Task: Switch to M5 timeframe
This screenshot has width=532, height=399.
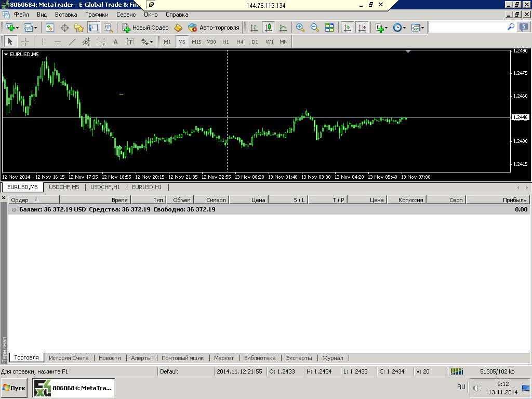Action: coord(182,42)
